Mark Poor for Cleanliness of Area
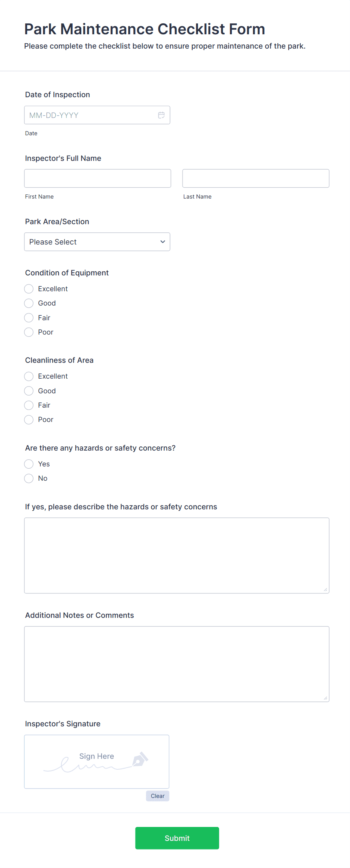This screenshot has width=350, height=868. 29,419
